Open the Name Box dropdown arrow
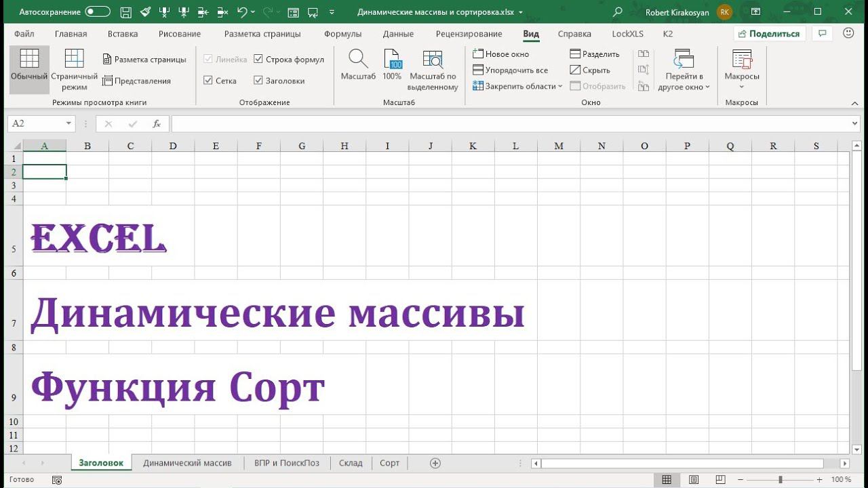The height and width of the screenshot is (488, 868). [68, 123]
